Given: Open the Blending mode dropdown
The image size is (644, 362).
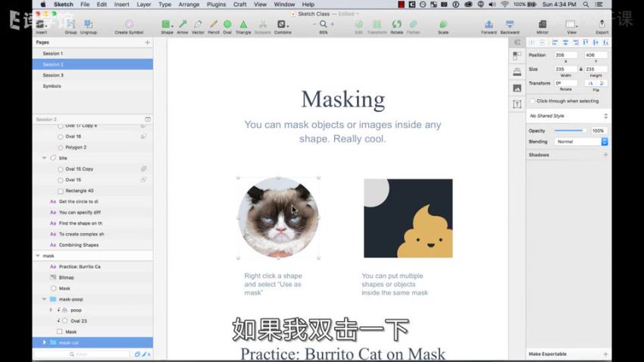Looking at the screenshot, I should [581, 142].
